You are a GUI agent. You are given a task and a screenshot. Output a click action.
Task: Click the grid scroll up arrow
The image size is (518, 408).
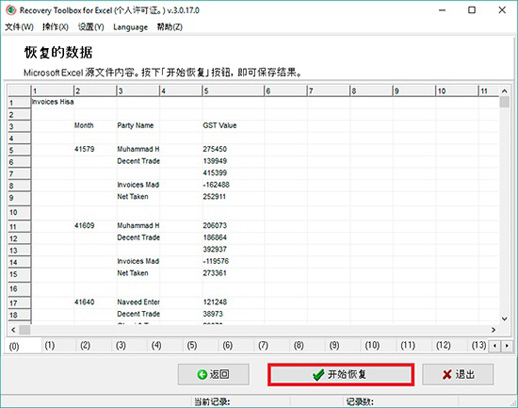(x=504, y=91)
